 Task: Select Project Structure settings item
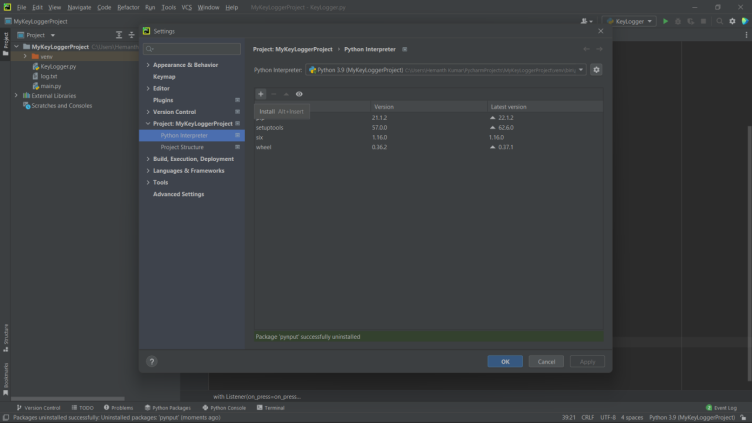pos(182,147)
